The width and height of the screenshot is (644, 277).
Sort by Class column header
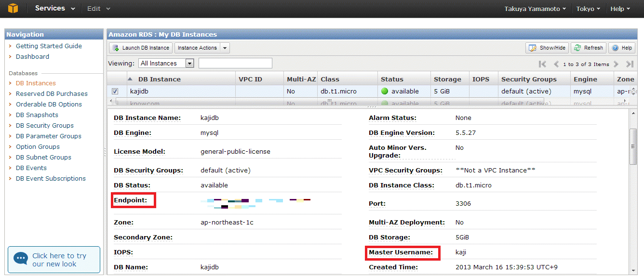pyautogui.click(x=347, y=79)
